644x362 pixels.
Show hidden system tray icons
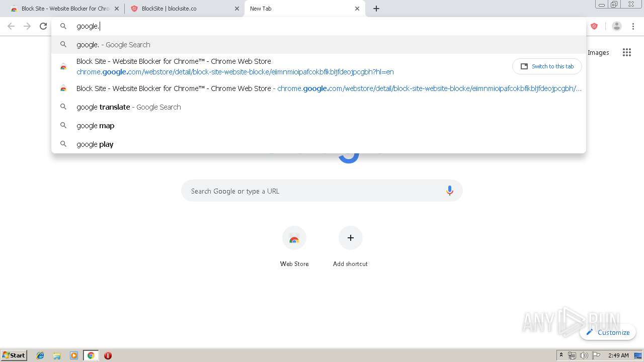pos(561,355)
